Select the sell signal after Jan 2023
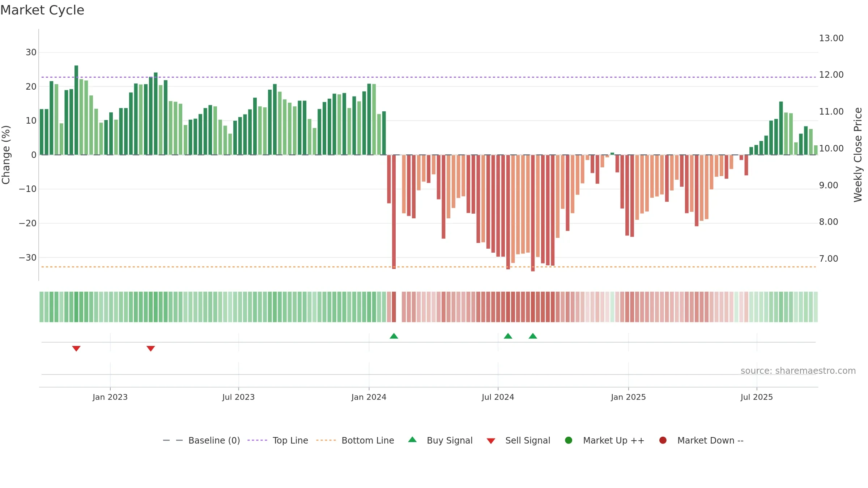The image size is (868, 488). tap(151, 348)
